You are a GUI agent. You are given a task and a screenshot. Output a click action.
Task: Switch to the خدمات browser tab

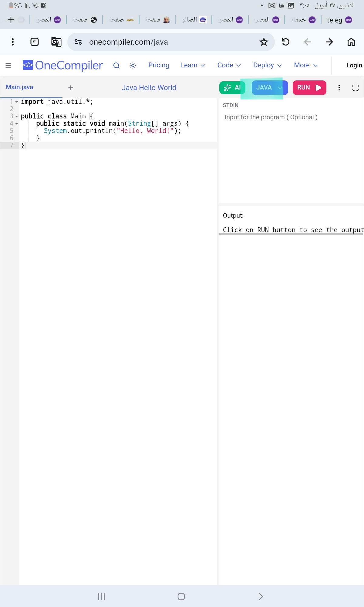(x=303, y=20)
